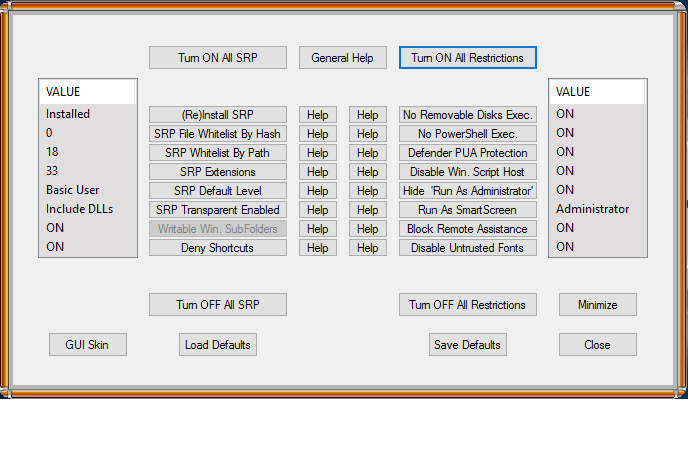Click the right VALUE column header

pyautogui.click(x=597, y=92)
